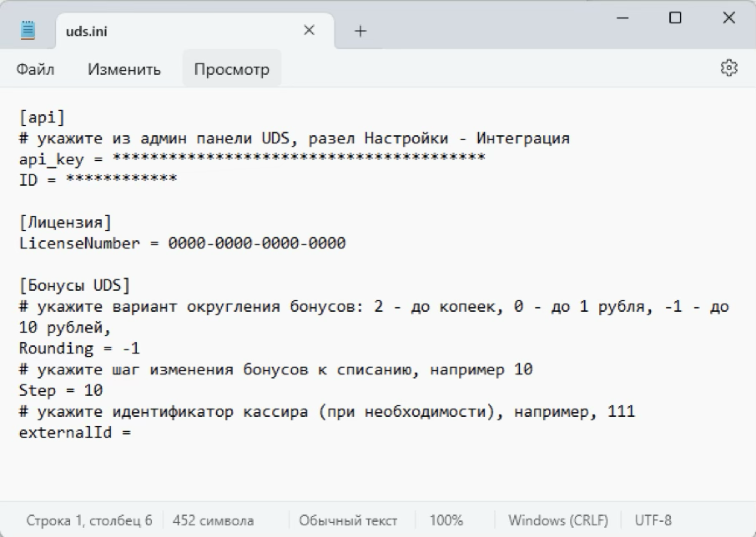
Task: Click the comment about Настройки - Интеграция
Action: click(x=294, y=138)
